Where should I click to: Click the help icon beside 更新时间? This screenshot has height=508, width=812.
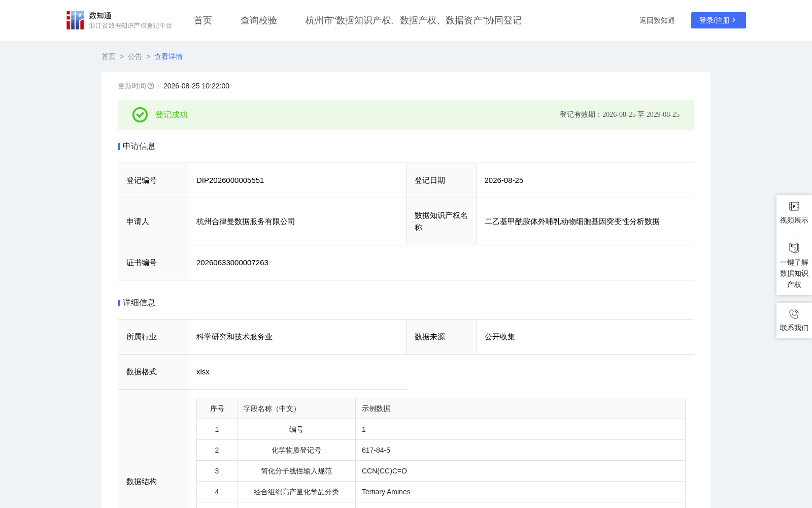pos(151,86)
